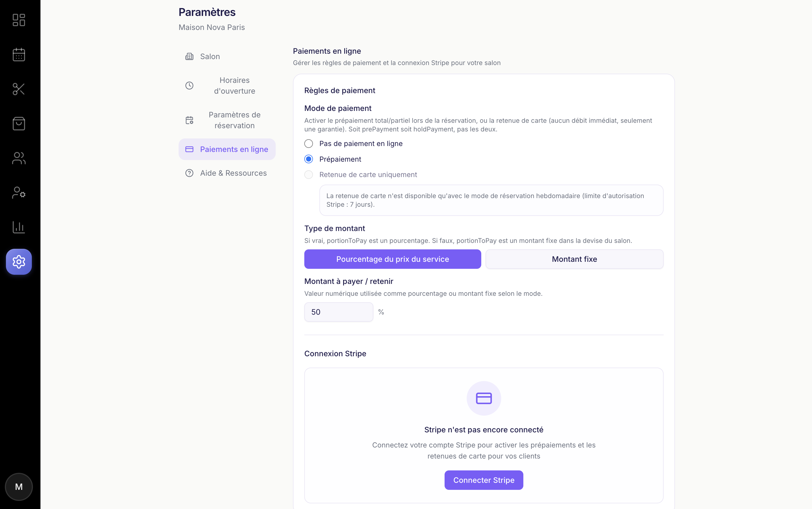The height and width of the screenshot is (509, 812).
Task: Open settings with the gear icon
Action: point(19,262)
